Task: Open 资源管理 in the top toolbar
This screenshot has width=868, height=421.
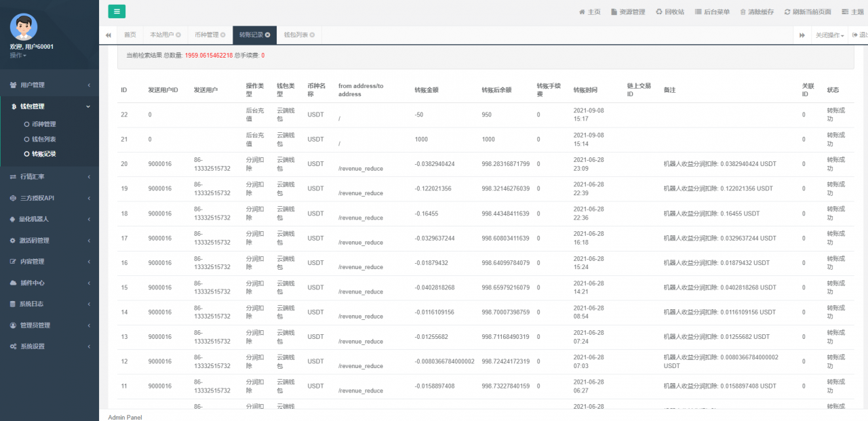Action: pyautogui.click(x=628, y=12)
